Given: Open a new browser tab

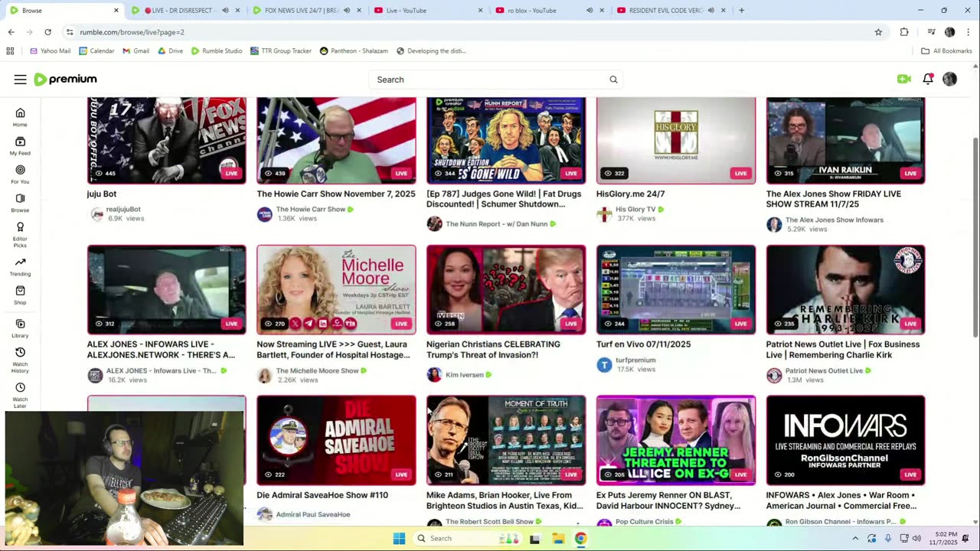Looking at the screenshot, I should point(741,11).
